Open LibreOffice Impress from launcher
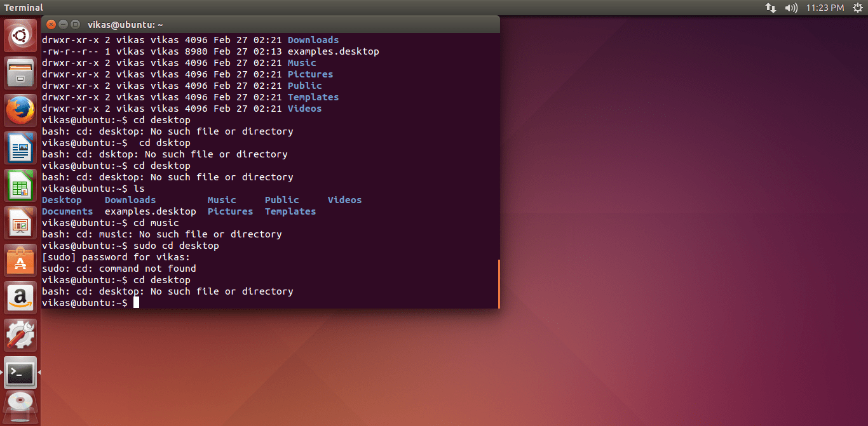This screenshot has width=868, height=426. tap(21, 223)
